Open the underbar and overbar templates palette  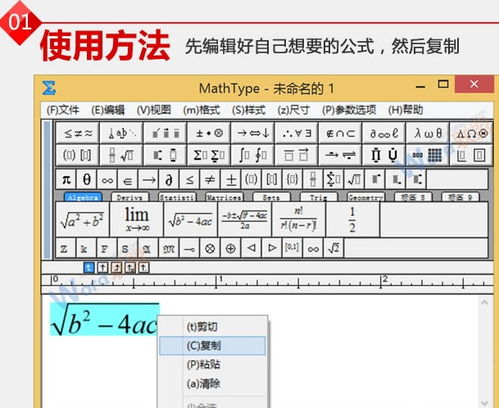point(296,155)
